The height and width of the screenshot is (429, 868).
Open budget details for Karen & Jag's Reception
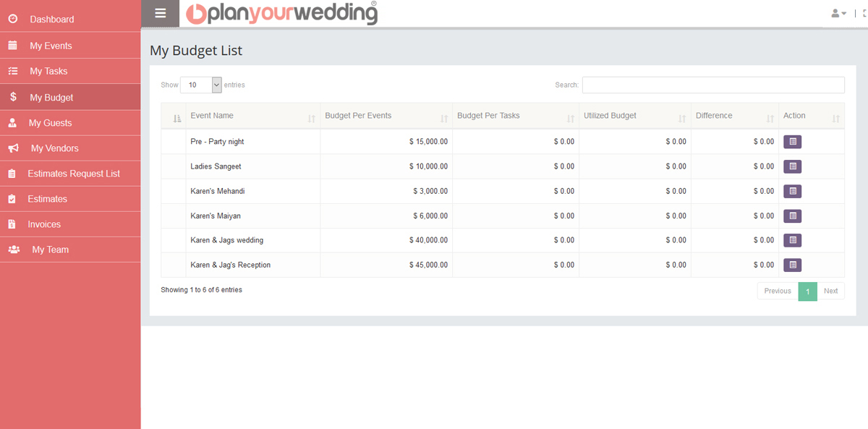pos(793,265)
